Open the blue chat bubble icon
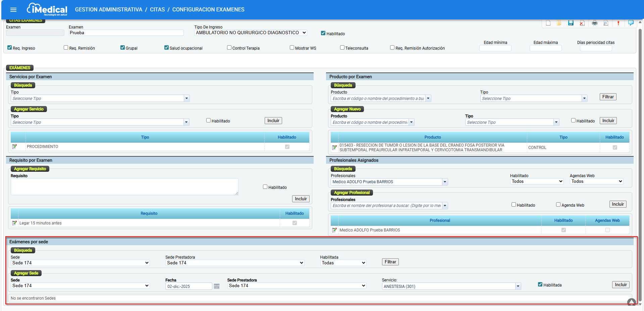 pyautogui.click(x=631, y=23)
